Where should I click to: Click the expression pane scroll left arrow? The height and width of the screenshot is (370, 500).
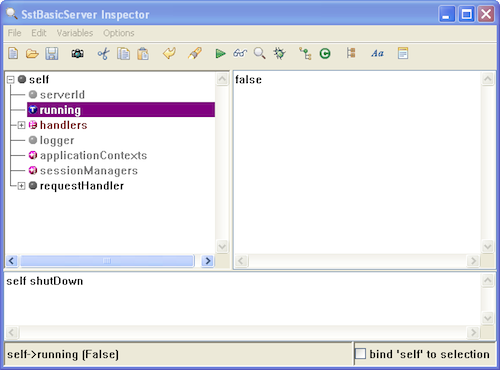coord(11,332)
